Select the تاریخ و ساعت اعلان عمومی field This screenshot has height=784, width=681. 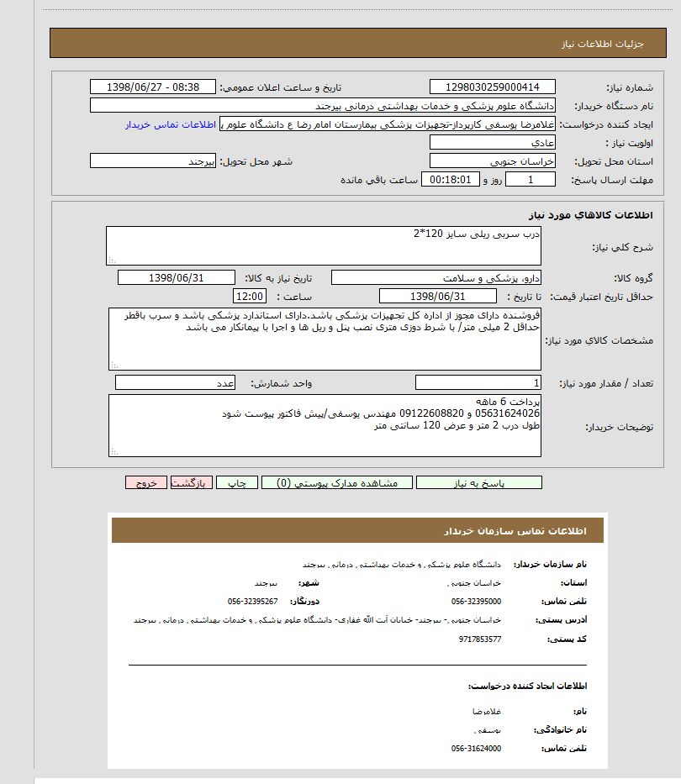[x=152, y=87]
